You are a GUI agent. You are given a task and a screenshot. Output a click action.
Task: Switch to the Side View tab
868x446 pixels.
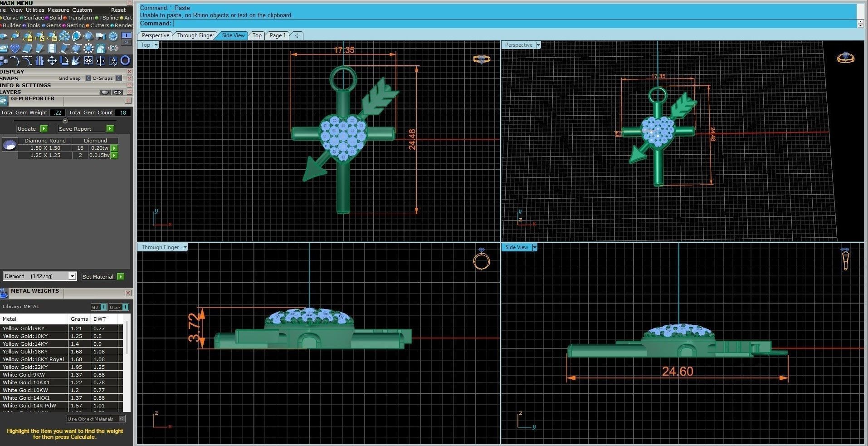click(x=233, y=35)
